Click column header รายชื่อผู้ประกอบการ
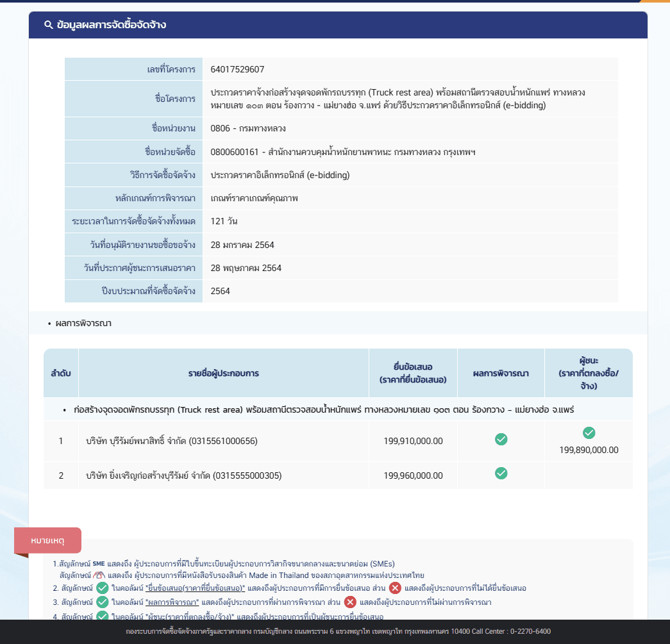The image size is (670, 644). coord(224,373)
